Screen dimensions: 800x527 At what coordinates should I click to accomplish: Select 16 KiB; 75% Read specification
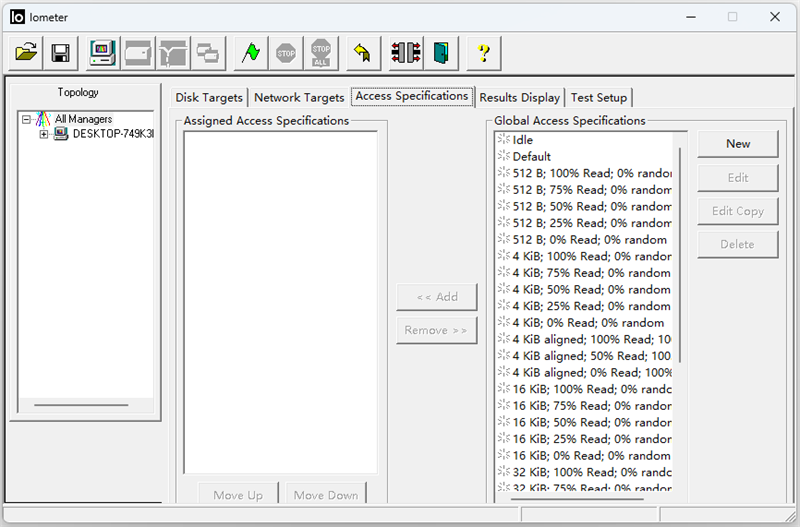point(584,406)
